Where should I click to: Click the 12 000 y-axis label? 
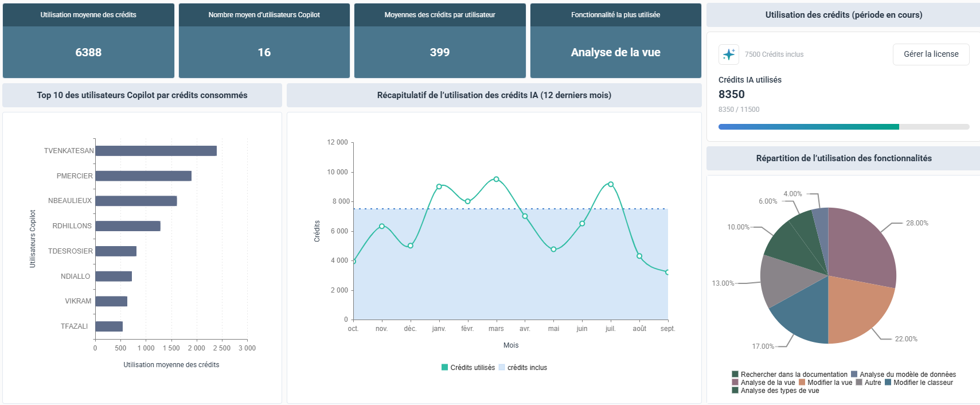point(337,142)
